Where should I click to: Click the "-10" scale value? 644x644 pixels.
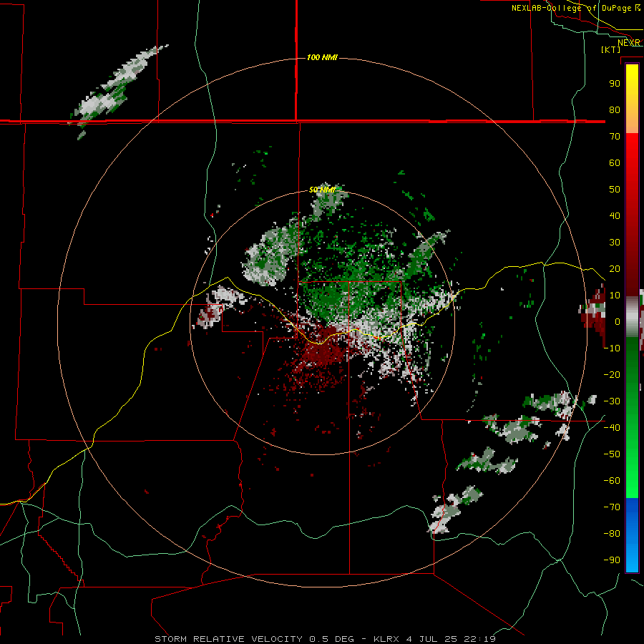coord(612,348)
